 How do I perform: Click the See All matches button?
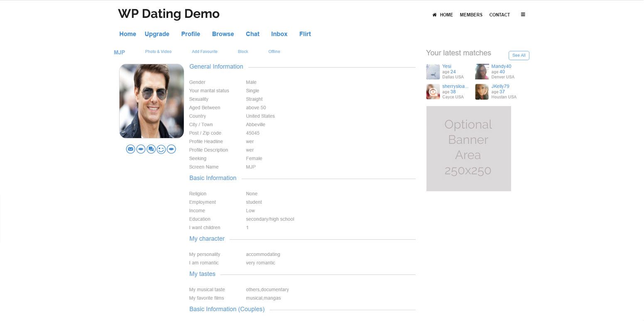click(519, 55)
